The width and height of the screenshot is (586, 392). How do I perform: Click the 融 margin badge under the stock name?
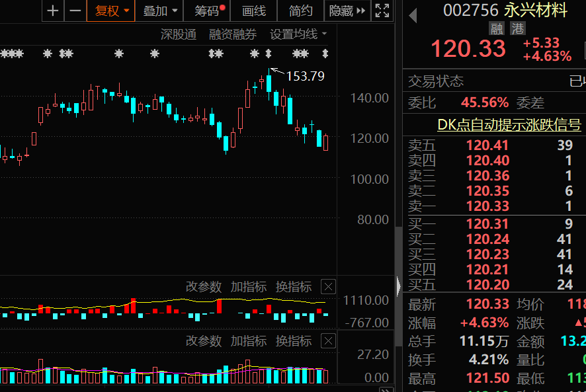[497, 29]
